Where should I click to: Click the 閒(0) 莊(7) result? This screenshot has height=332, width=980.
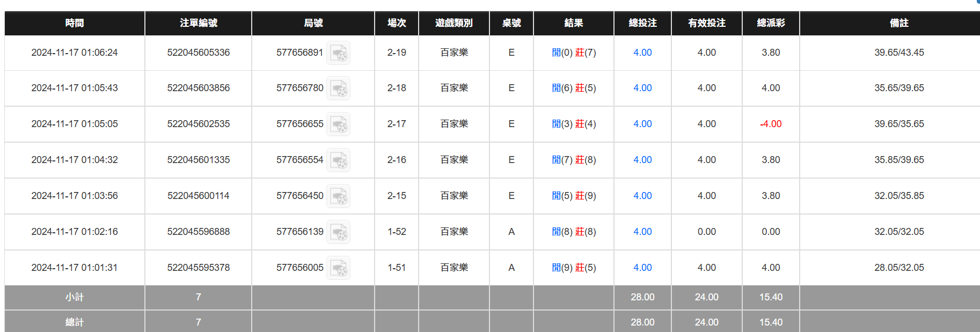pos(574,53)
